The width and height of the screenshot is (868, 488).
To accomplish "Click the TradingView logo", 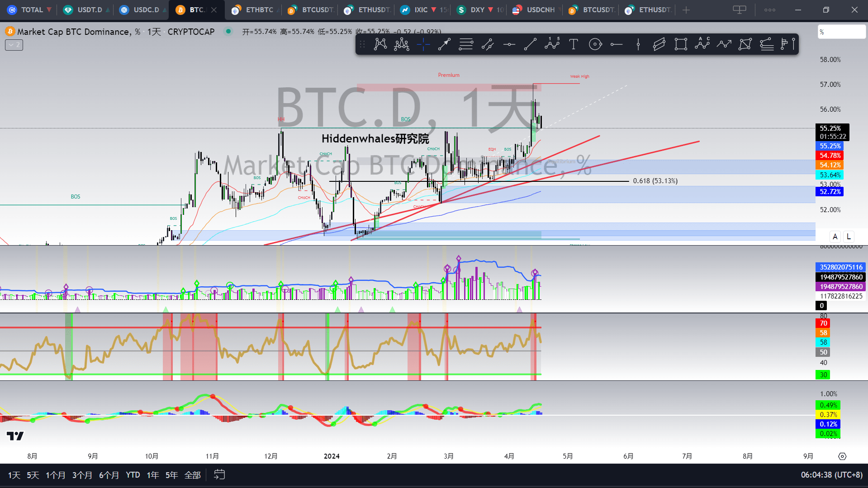I will pos(15,436).
